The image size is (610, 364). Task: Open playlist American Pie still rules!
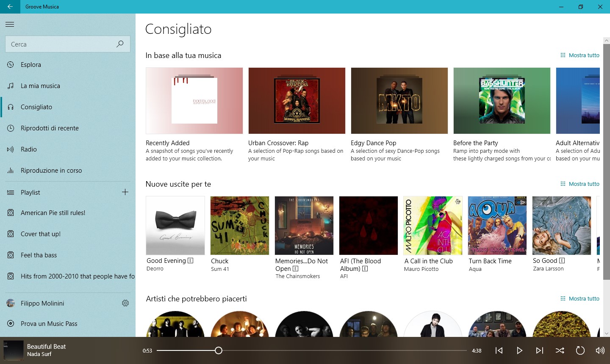[x=68, y=213]
